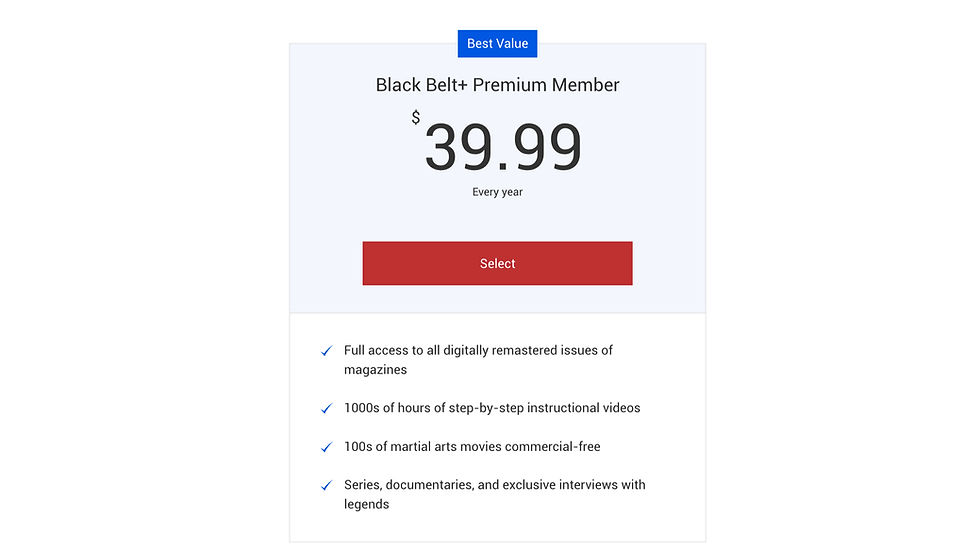Click the word magazines

(x=375, y=370)
